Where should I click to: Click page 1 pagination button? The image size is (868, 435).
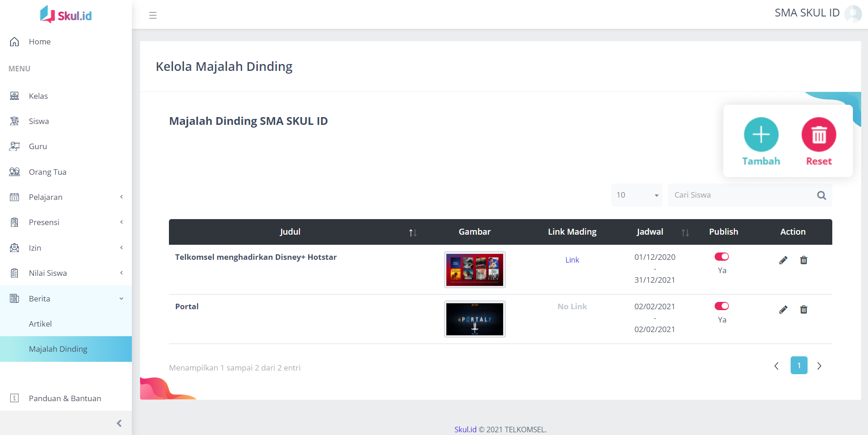[x=798, y=365]
